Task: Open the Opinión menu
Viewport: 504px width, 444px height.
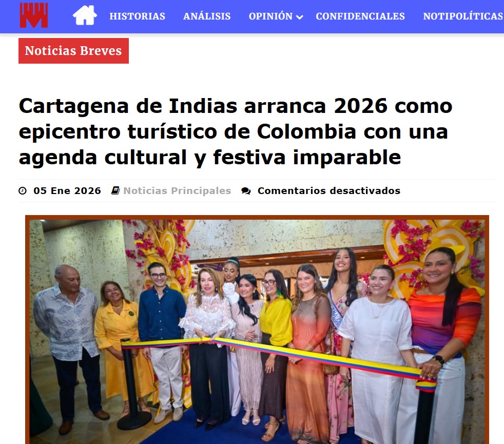Action: point(270,16)
